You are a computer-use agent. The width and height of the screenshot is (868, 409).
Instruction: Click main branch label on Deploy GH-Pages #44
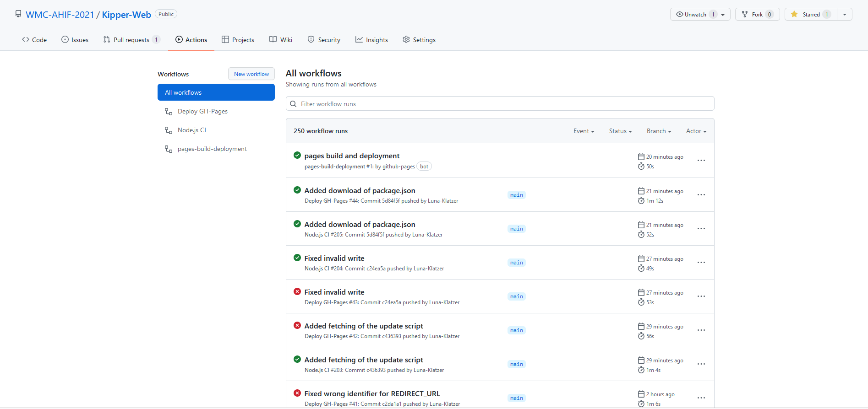pyautogui.click(x=517, y=195)
